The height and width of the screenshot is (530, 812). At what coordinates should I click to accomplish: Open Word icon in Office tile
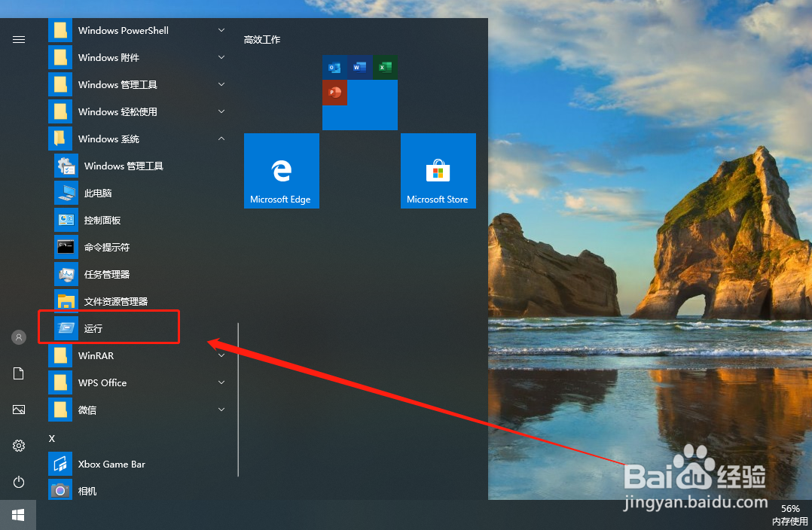coord(359,67)
